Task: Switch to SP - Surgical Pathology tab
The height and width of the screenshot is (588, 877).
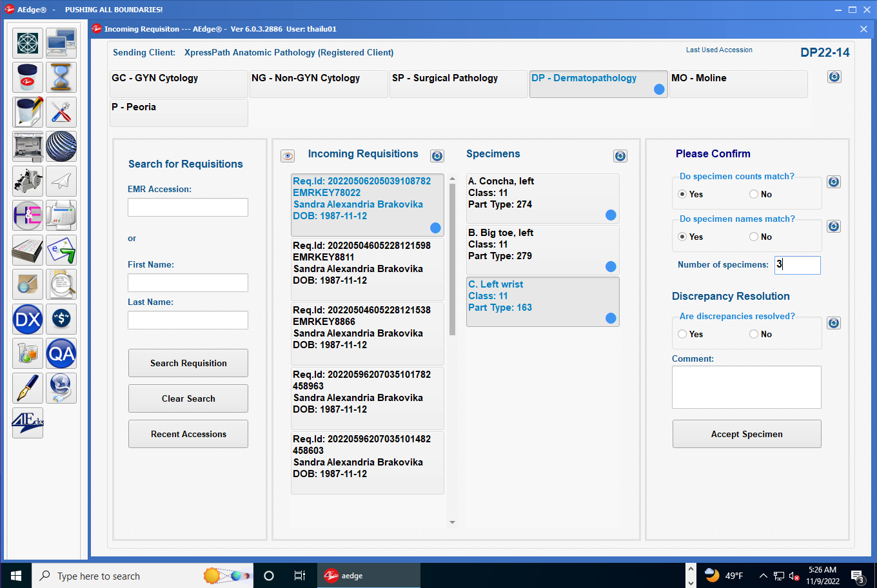Action: click(458, 84)
